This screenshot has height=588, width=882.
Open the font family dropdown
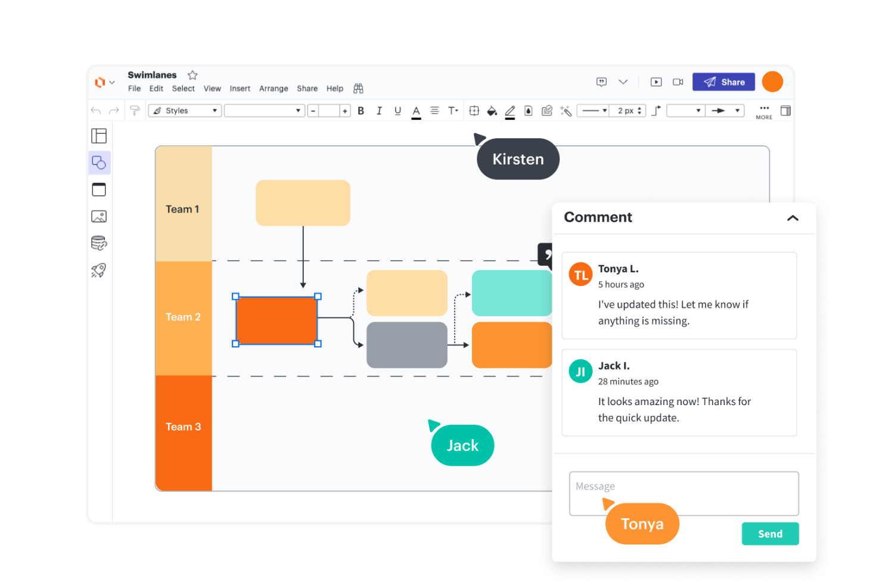click(265, 111)
